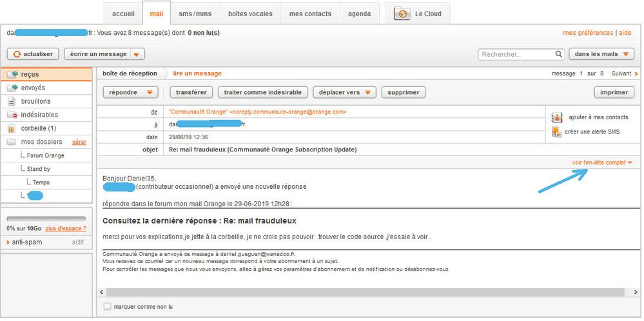Image resolution: width=644 pixels, height=321 pixels.
Task: Select the brouillons folder
Action: pyautogui.click(x=46, y=101)
